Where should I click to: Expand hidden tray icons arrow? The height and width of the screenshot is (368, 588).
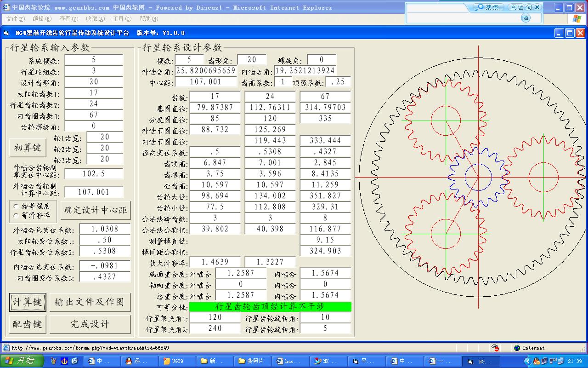point(527,361)
